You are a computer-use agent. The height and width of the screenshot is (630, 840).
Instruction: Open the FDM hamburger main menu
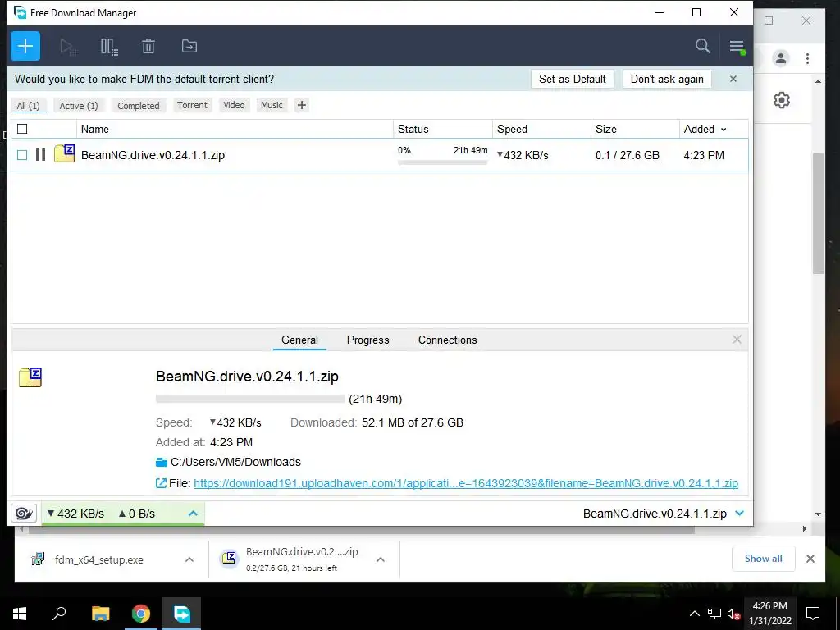(737, 47)
